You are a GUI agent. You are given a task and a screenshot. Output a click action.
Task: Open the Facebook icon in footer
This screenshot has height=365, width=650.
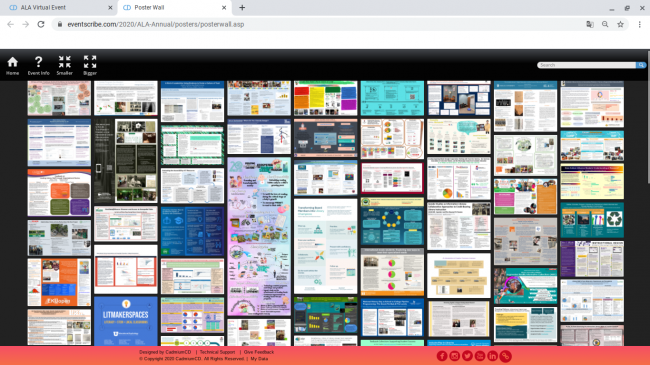(442, 356)
